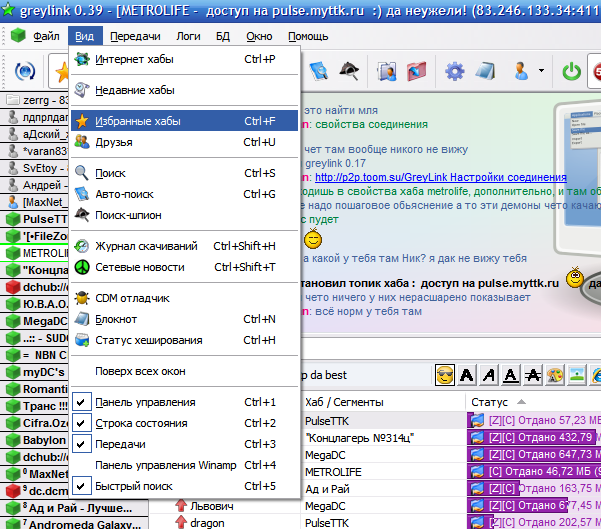Open the zerrg file list tab
Image resolution: width=601 pixels, height=529 pixels.
point(34,100)
